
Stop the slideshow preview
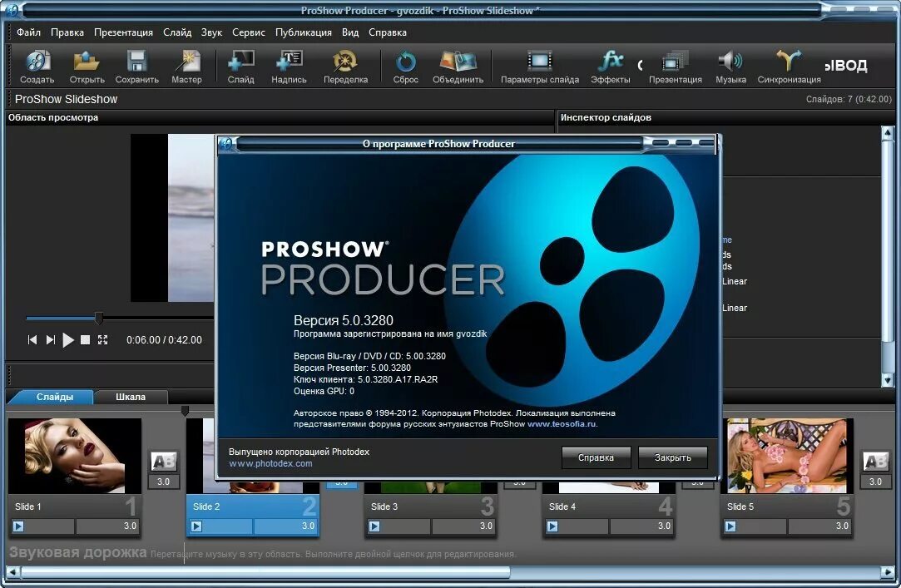85,340
